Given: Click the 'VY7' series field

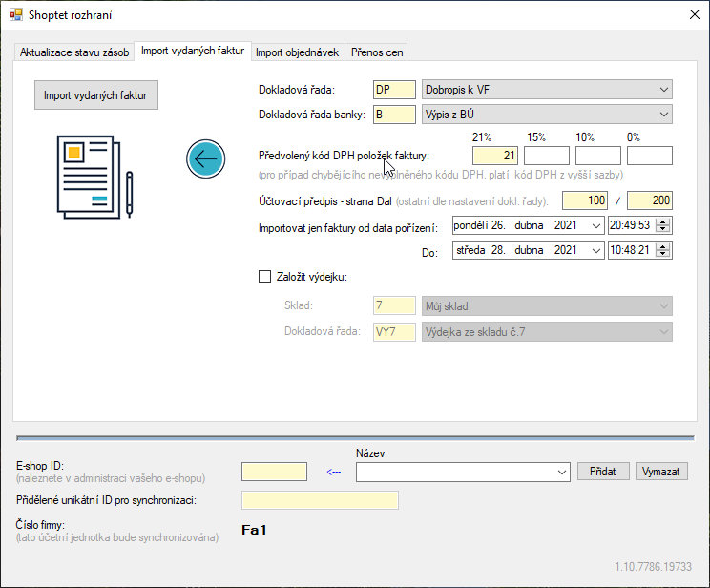Looking at the screenshot, I should (394, 331).
